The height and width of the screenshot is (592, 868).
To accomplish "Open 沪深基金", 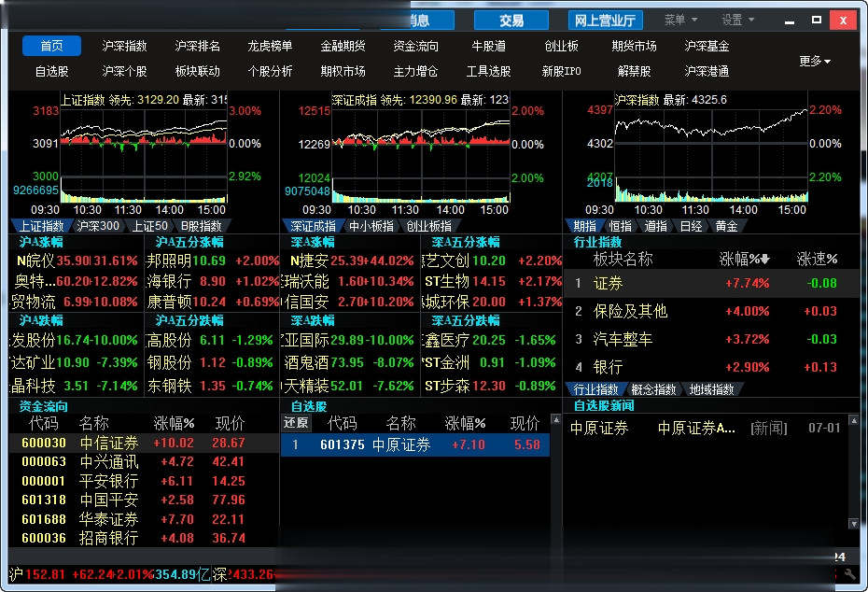I will coord(707,46).
